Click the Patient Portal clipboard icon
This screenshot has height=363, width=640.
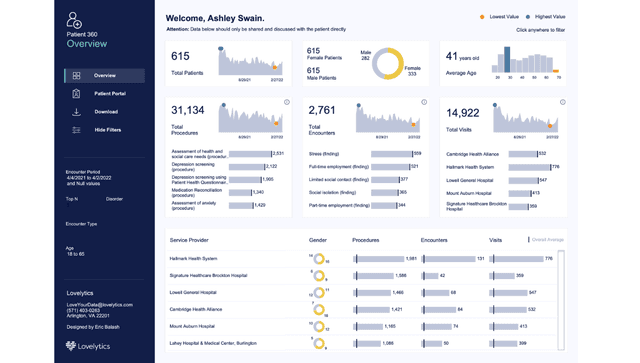(76, 94)
